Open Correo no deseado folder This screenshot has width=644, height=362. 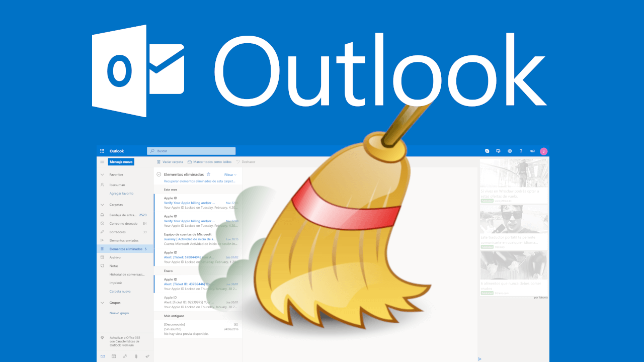[x=125, y=223]
